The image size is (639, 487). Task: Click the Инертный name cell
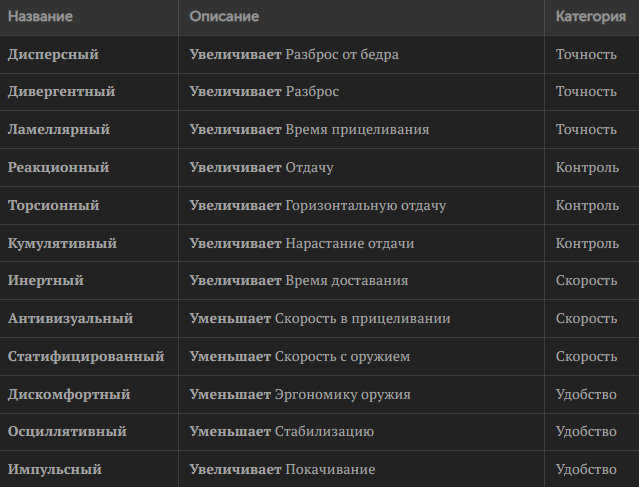point(45,281)
